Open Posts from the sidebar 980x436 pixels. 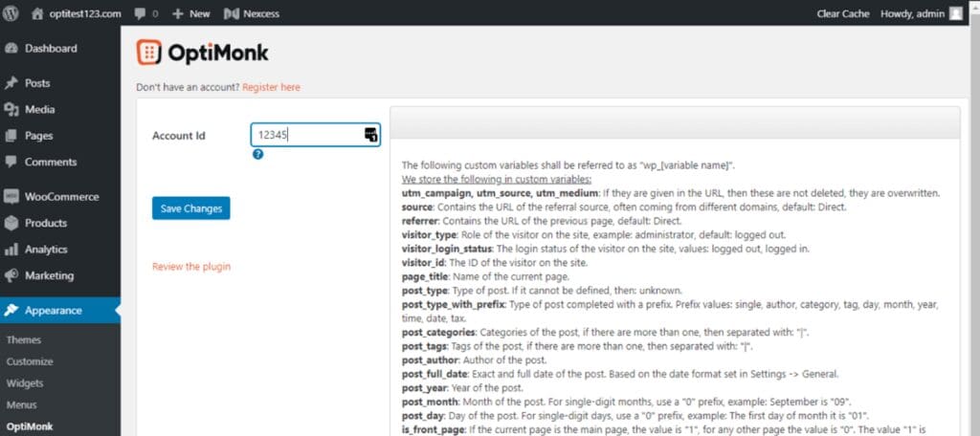click(37, 83)
